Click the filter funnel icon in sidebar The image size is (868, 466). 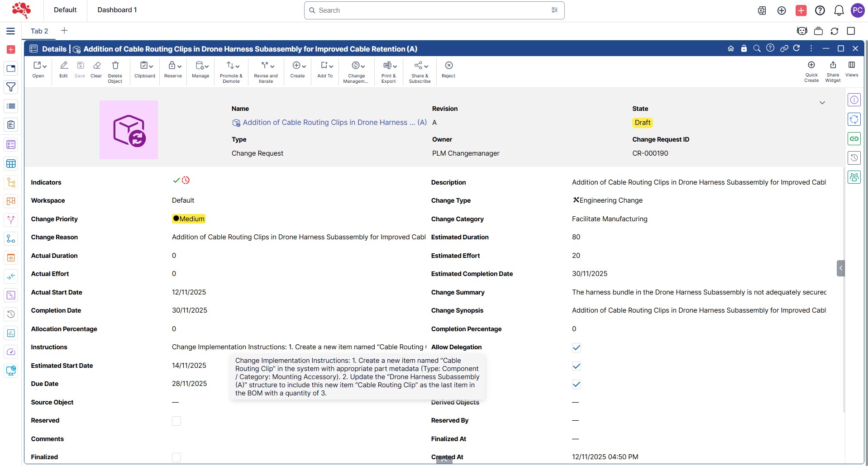click(11, 87)
